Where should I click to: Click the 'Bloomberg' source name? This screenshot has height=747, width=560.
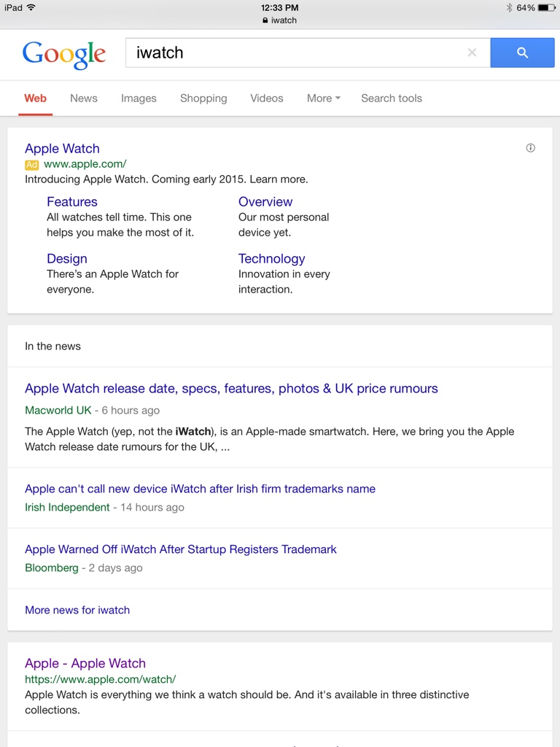coord(52,568)
